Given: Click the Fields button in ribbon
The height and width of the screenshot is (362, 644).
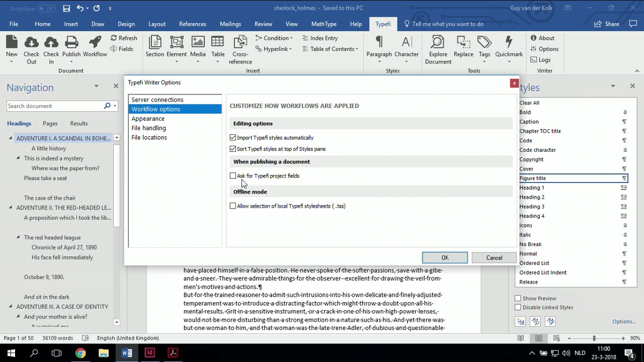Looking at the screenshot, I should click(x=122, y=49).
